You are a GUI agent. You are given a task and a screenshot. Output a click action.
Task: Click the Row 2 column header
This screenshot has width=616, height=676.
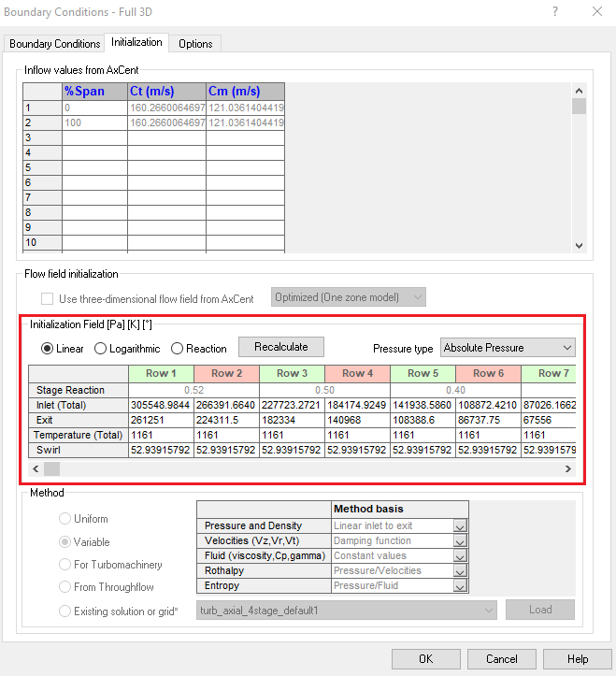pos(227,373)
